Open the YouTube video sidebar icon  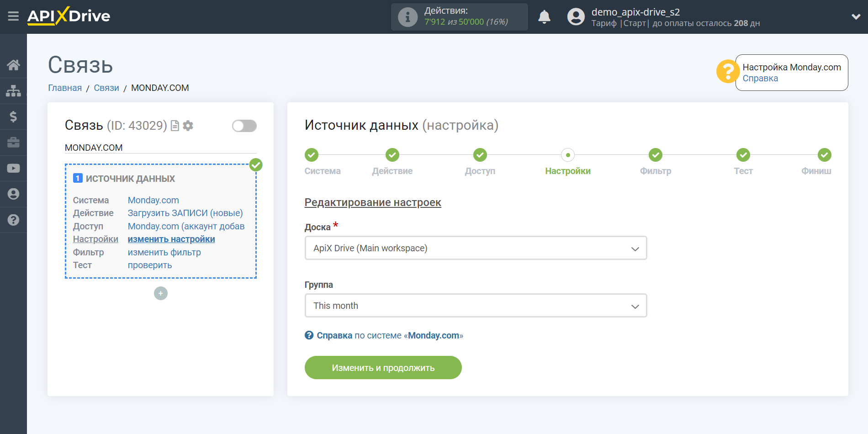point(13,168)
